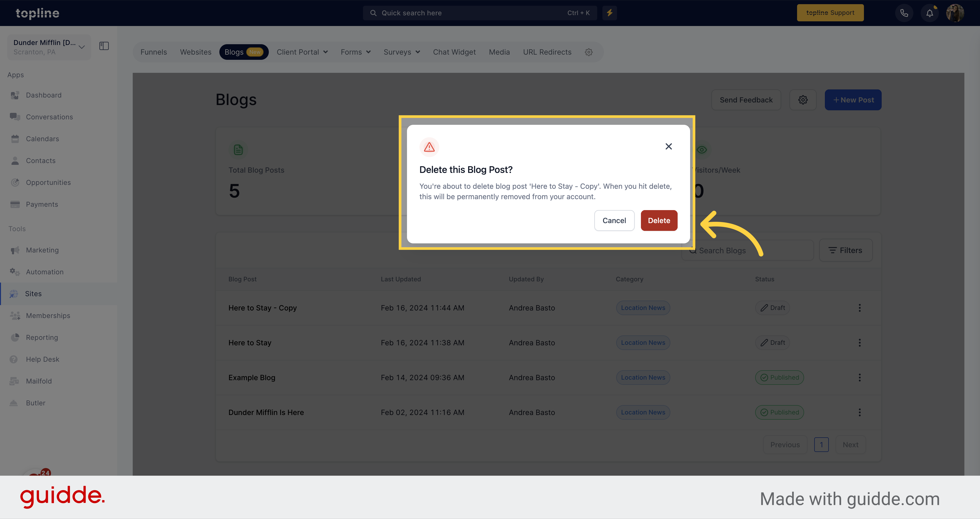The image size is (980, 519).
Task: Focus the Search Blogs field
Action: coord(747,250)
